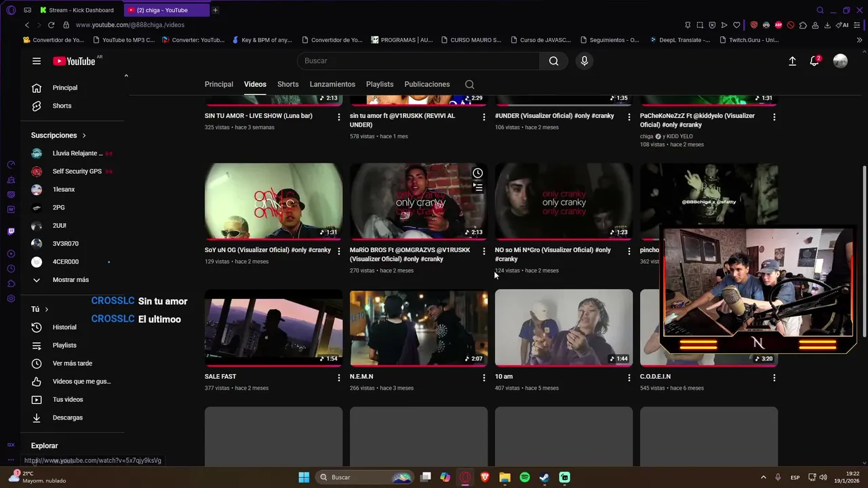Open the account avatar menu
Viewport: 868px width, 488px height.
point(840,61)
